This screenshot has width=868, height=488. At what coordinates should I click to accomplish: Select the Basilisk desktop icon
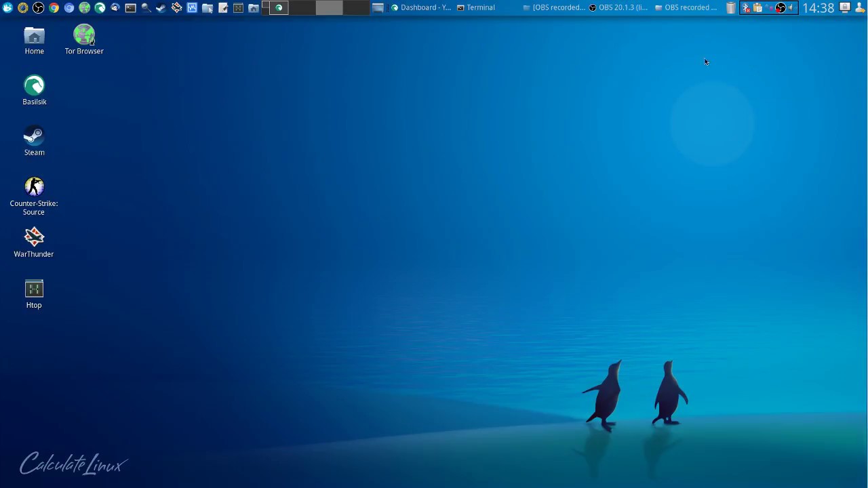tap(34, 91)
